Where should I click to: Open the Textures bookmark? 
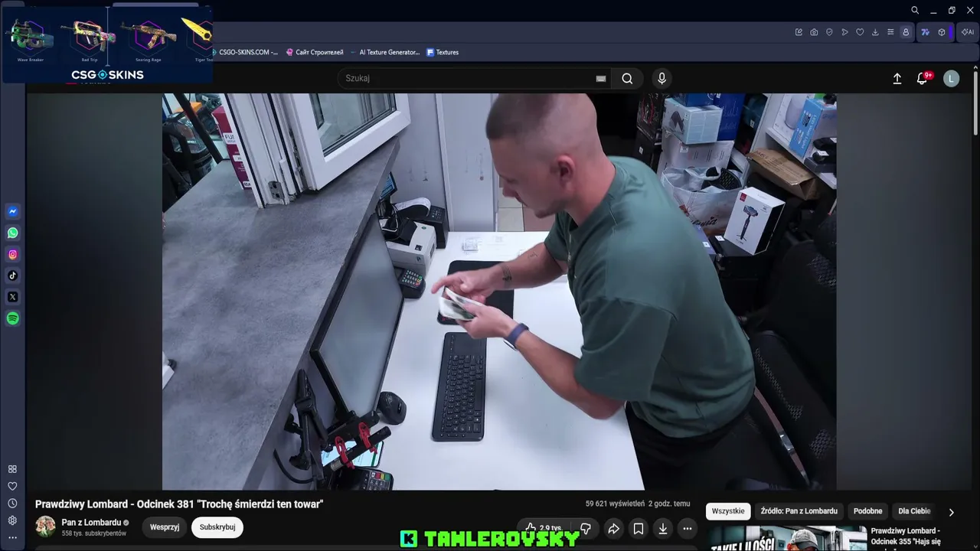(443, 52)
